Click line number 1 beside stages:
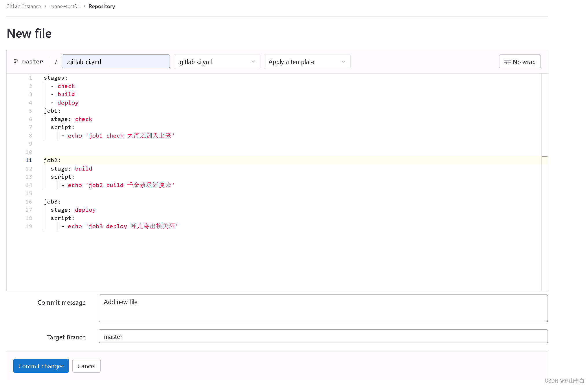Viewport: 588px width, 386px height. 30,78
